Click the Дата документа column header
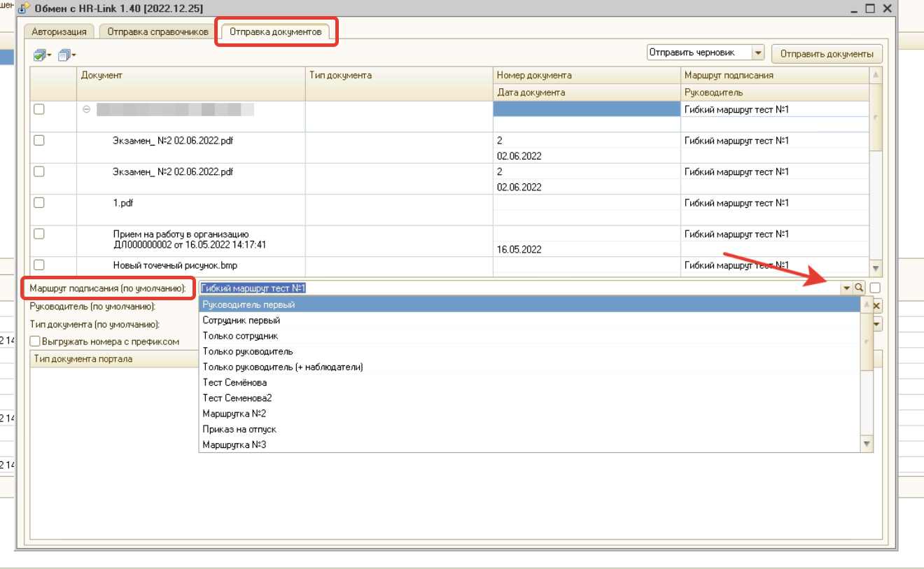Image resolution: width=924 pixels, height=569 pixels. (587, 92)
